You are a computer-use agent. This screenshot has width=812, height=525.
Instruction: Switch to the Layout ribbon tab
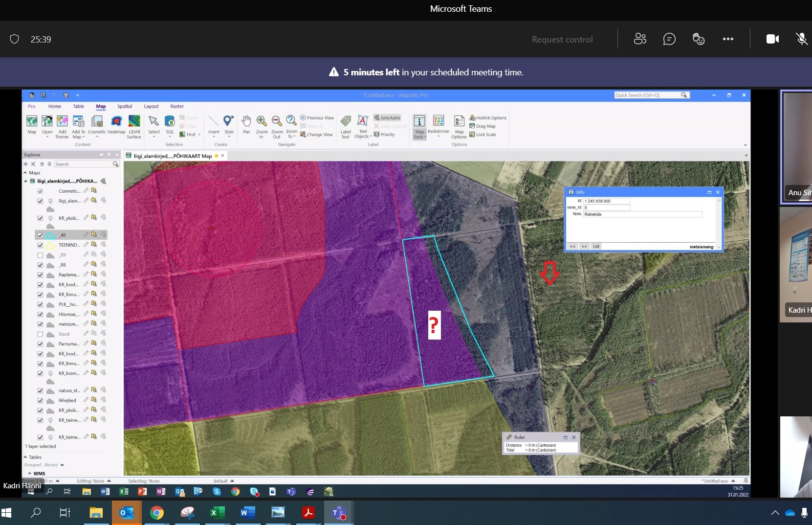[x=151, y=106]
